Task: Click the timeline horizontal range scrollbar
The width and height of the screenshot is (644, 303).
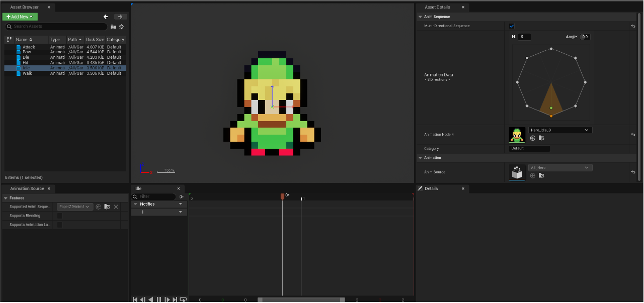Action: click(301, 300)
